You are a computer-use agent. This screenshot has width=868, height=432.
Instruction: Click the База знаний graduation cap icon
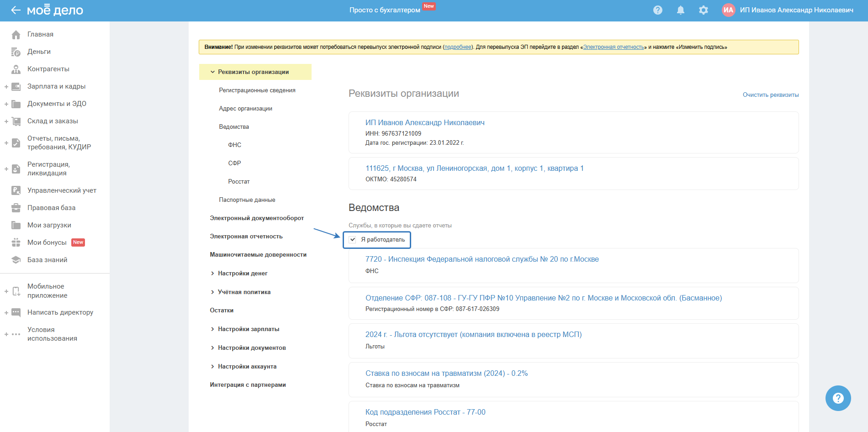pos(16,260)
